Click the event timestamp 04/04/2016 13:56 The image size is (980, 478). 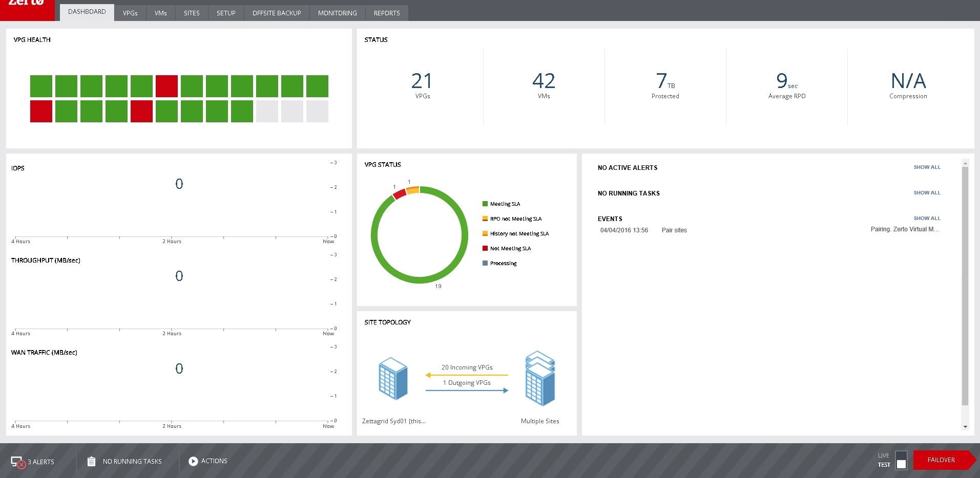[x=624, y=230]
